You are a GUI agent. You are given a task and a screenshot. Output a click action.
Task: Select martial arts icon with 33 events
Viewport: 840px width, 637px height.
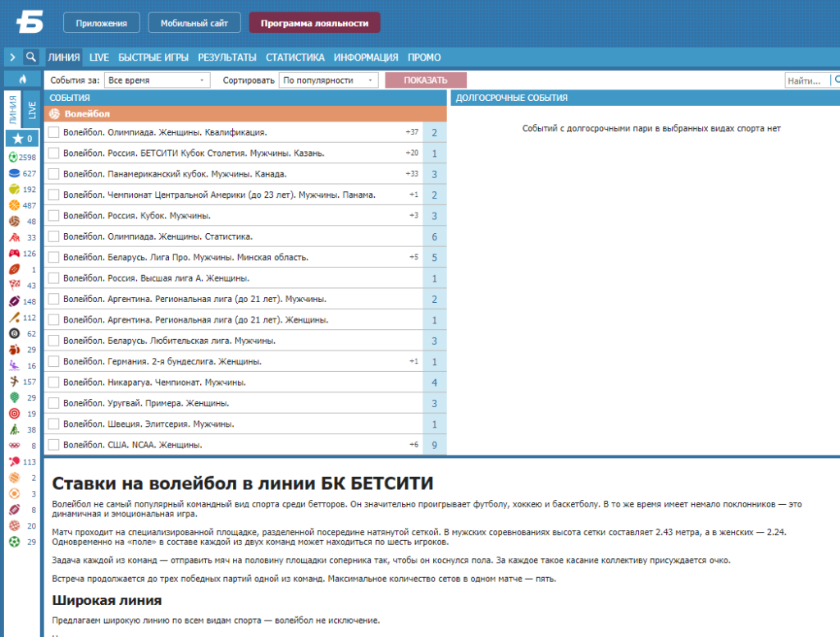(15, 237)
